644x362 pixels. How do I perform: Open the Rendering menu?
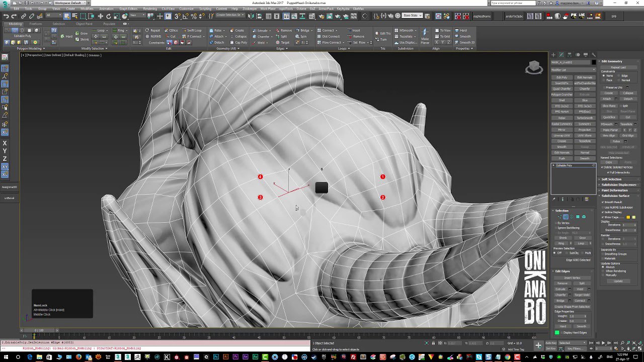point(150,9)
